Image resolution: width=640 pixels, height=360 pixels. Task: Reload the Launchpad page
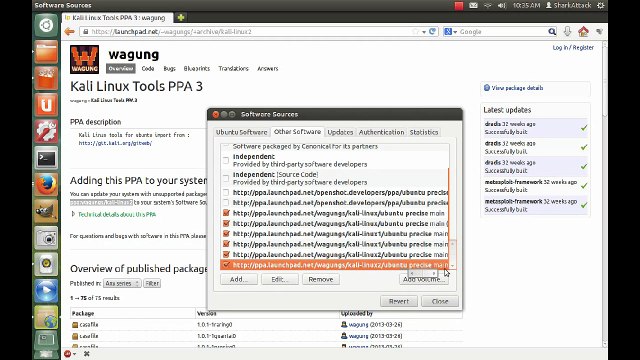[433, 31]
